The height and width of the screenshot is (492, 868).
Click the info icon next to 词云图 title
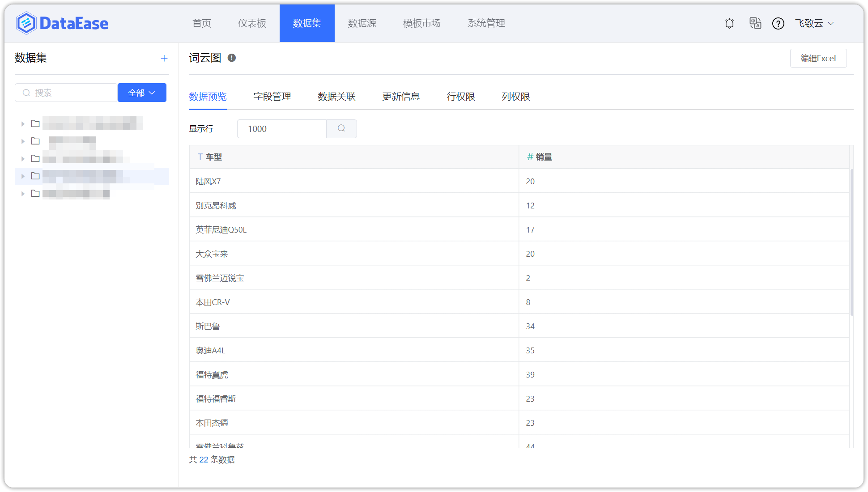click(231, 58)
